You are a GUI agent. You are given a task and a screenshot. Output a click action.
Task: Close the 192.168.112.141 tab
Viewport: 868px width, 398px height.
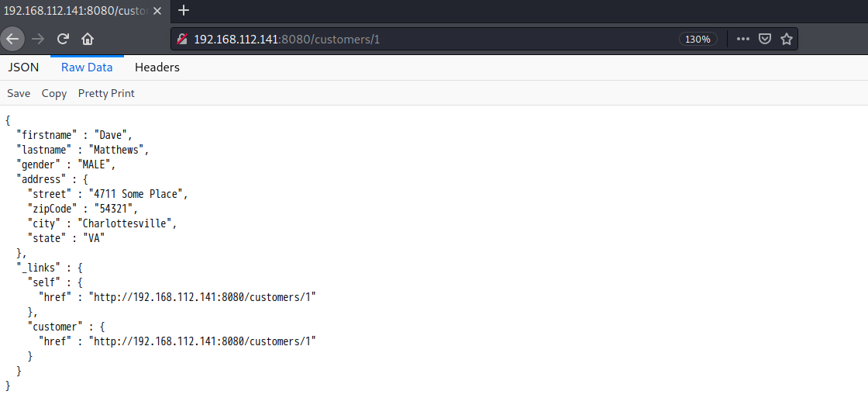(x=157, y=11)
